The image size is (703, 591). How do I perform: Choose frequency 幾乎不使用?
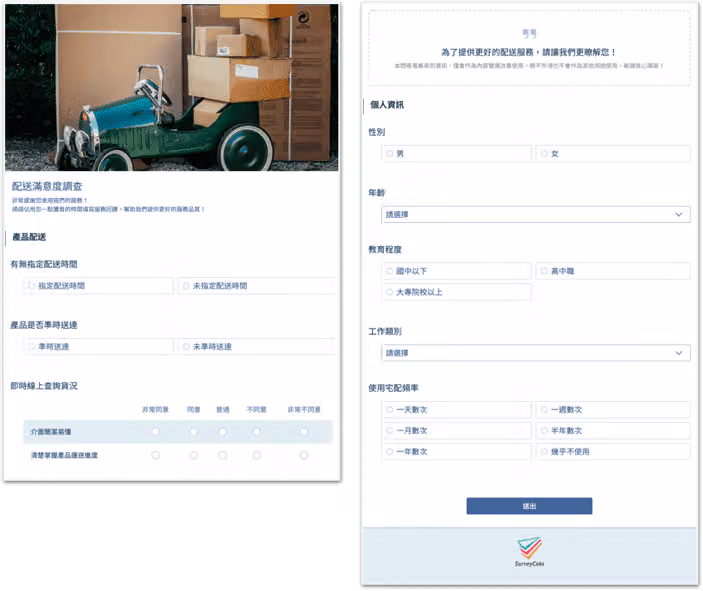pos(613,452)
